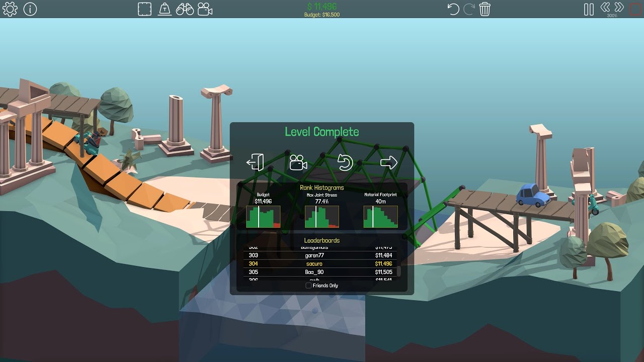Click the video camera icon in top toolbar
This screenshot has height=362, width=644.
coord(205,9)
